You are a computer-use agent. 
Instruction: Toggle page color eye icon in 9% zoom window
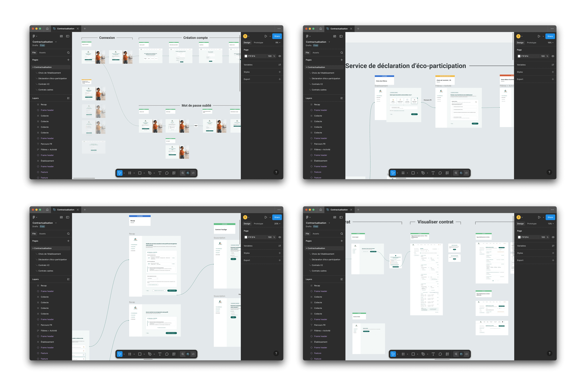point(280,56)
